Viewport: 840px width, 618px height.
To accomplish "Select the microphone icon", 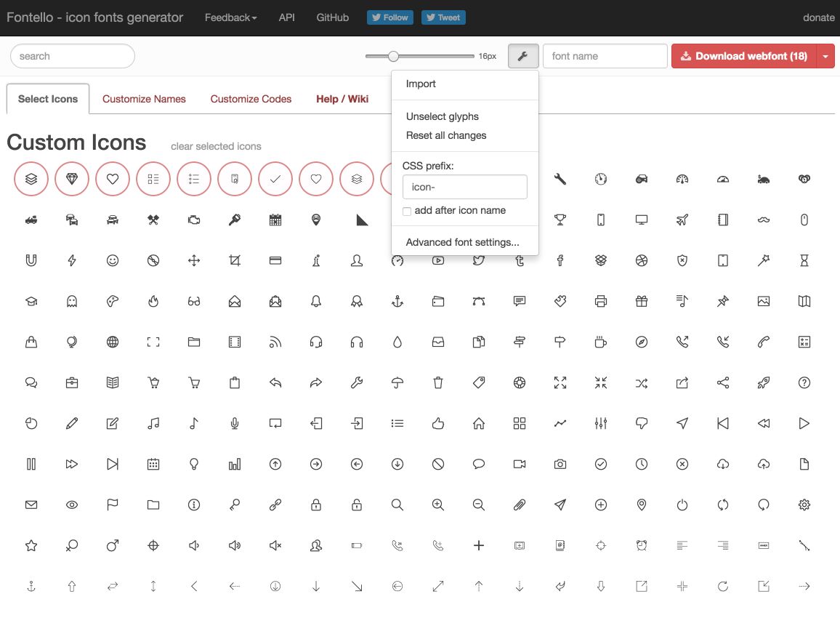I will [235, 423].
